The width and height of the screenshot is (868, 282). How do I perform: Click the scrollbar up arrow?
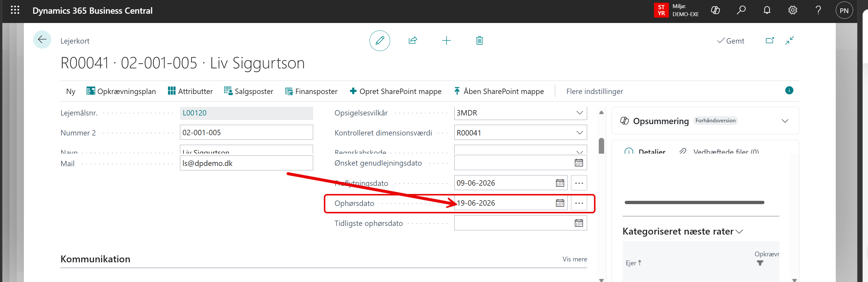pos(601,113)
